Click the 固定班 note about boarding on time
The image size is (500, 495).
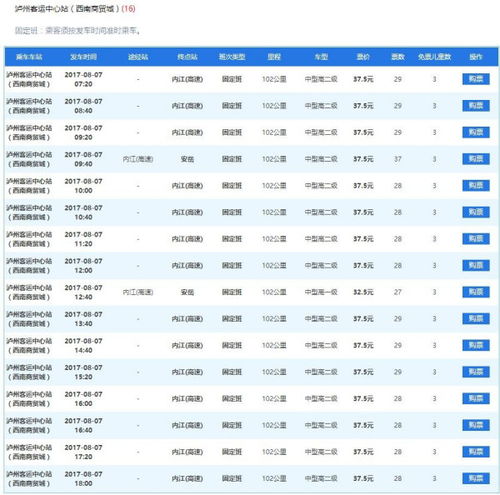(77, 31)
